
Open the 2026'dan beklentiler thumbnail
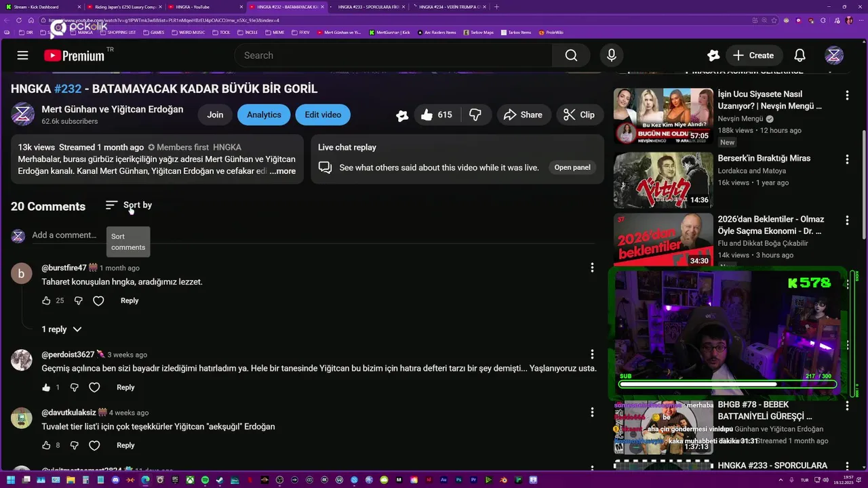[663, 241]
